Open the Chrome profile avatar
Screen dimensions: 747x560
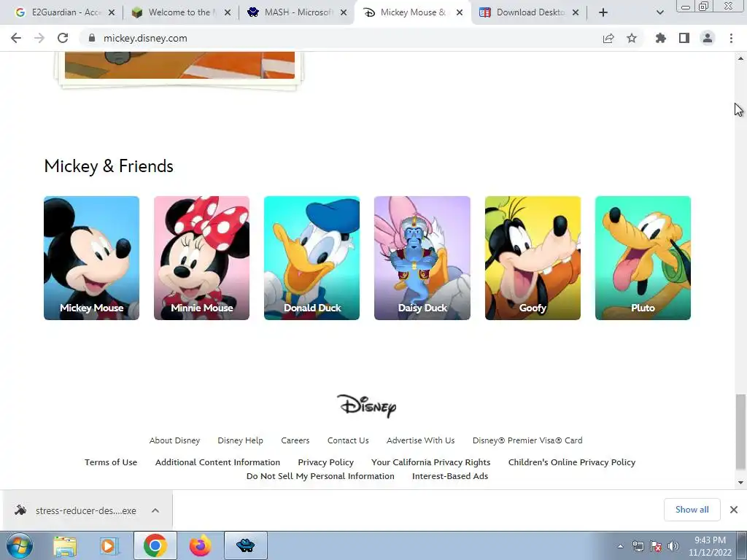coord(708,38)
